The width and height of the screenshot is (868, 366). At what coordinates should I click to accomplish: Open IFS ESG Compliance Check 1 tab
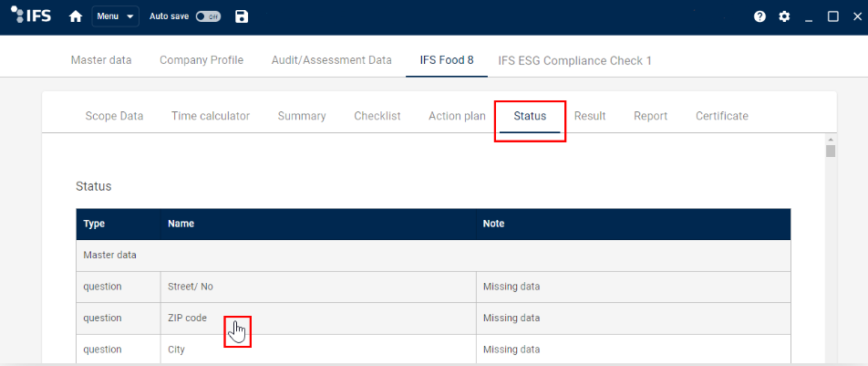[574, 60]
